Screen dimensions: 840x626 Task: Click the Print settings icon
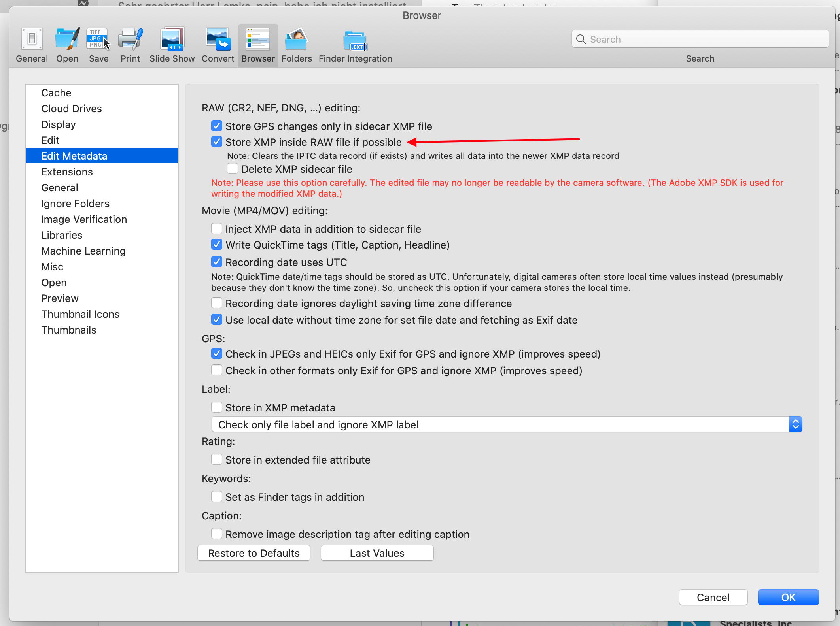[x=130, y=40]
